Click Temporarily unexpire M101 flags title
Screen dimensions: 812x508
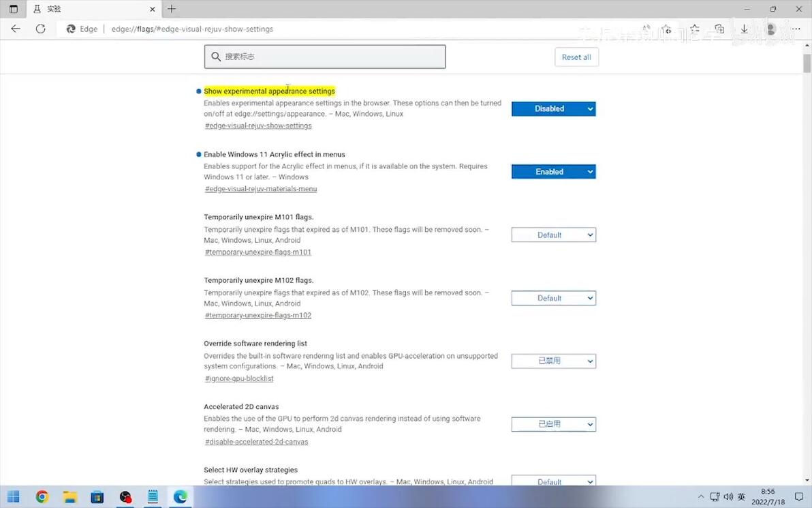pyautogui.click(x=258, y=218)
